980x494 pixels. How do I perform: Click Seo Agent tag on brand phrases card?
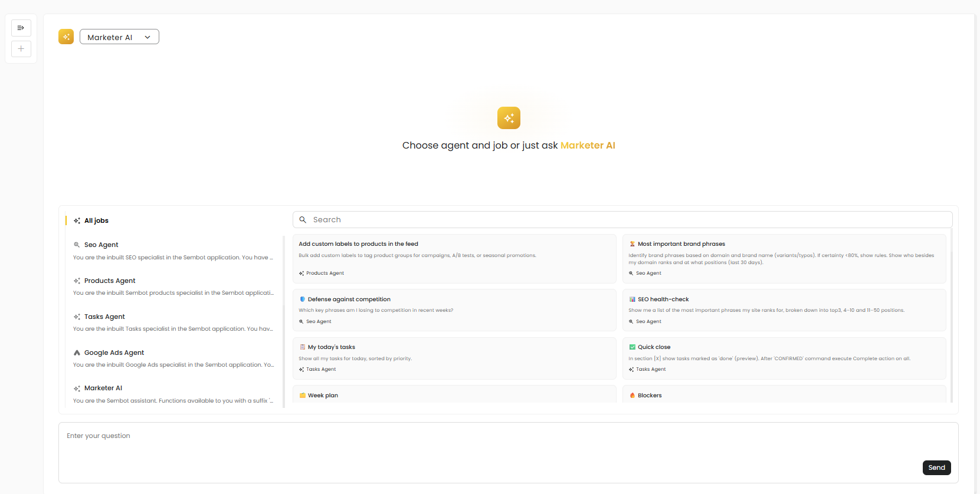pyautogui.click(x=645, y=273)
